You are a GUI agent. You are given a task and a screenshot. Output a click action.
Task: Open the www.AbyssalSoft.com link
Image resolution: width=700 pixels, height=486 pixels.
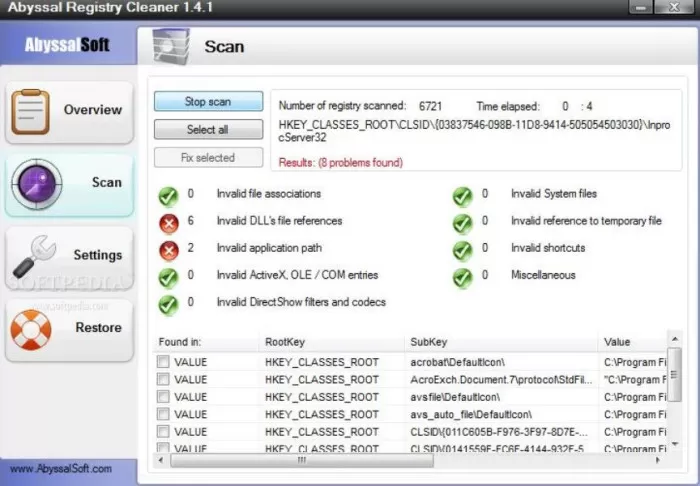61,469
